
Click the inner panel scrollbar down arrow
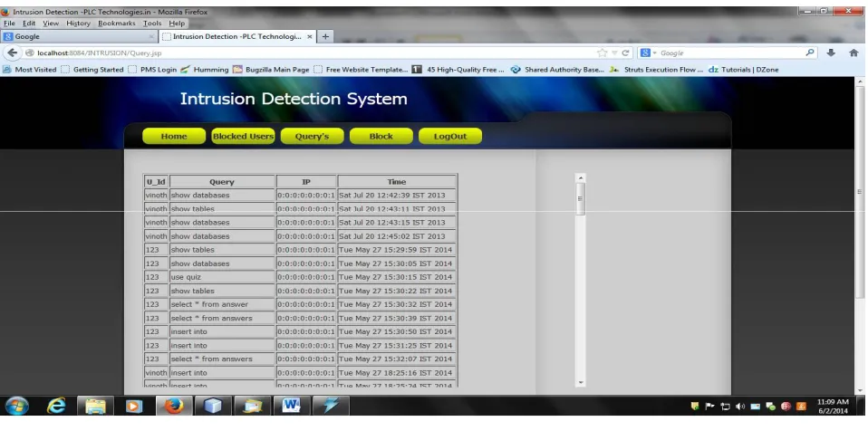(x=581, y=382)
